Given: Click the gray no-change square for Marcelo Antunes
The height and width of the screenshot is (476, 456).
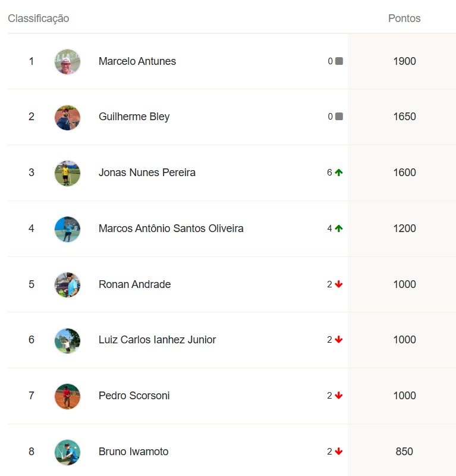Looking at the screenshot, I should 339,61.
